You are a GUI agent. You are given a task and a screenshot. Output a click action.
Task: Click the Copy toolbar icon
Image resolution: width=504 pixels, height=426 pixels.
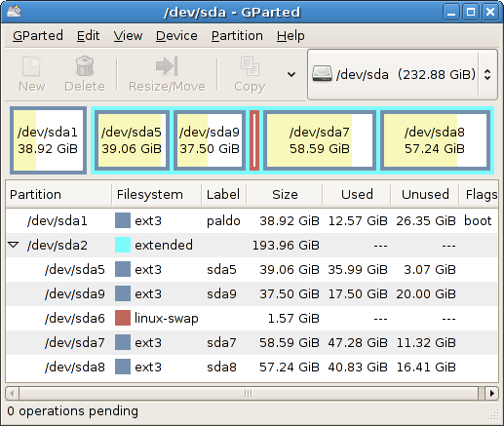(250, 66)
